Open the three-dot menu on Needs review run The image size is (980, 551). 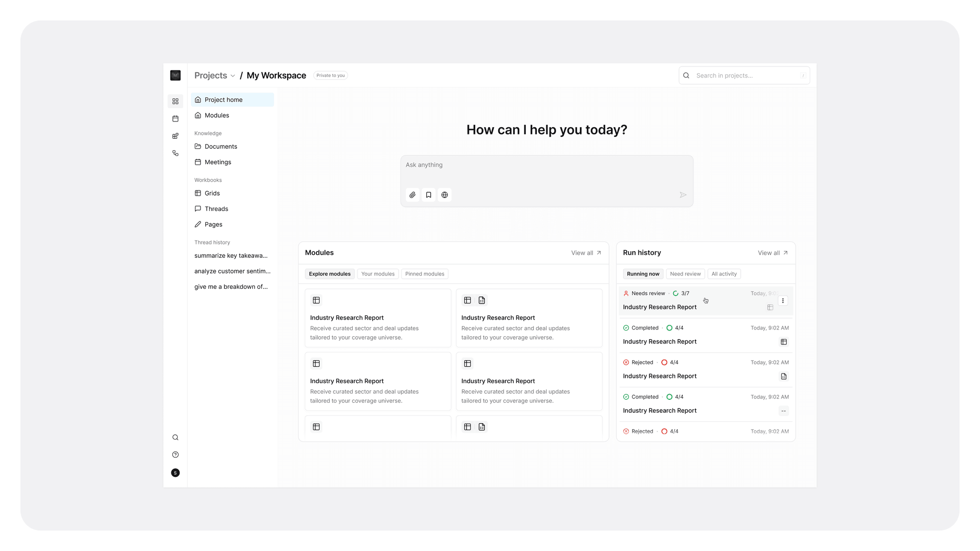click(x=783, y=301)
